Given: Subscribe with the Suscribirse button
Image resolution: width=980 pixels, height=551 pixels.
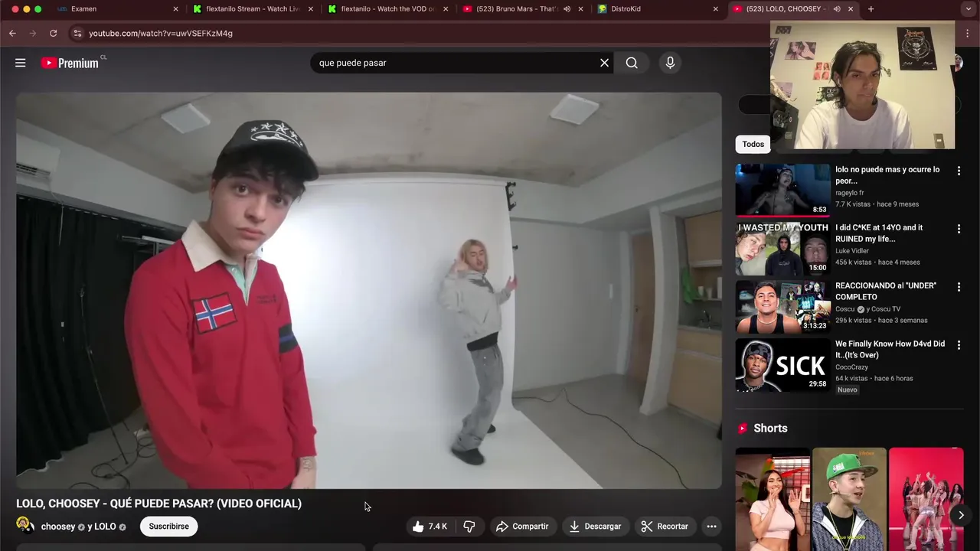Looking at the screenshot, I should click(x=168, y=527).
